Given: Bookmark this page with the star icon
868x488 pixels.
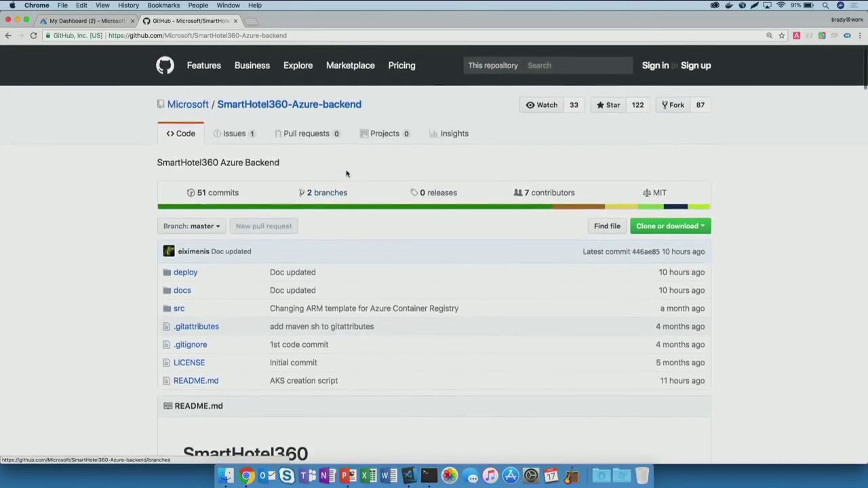Looking at the screenshot, I should (x=782, y=35).
